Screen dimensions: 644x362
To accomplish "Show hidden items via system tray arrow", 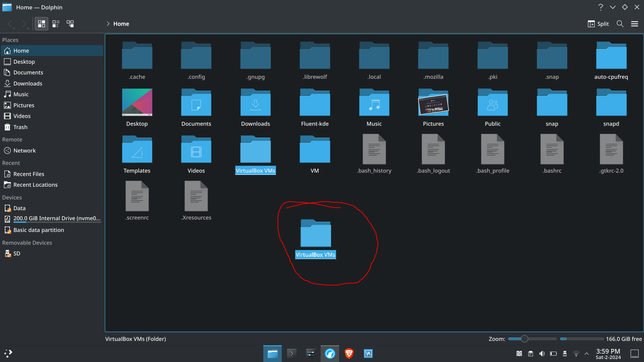I will point(587,353).
